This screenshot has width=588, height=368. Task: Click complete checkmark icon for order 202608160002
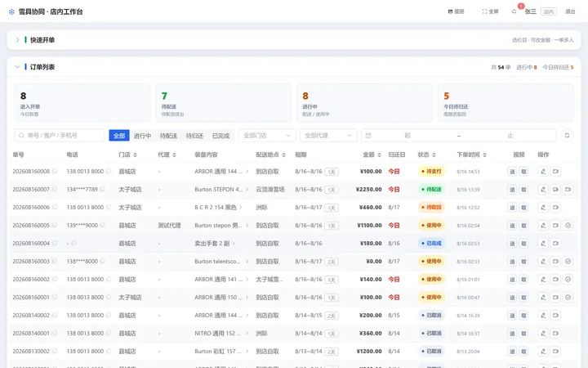click(x=568, y=280)
